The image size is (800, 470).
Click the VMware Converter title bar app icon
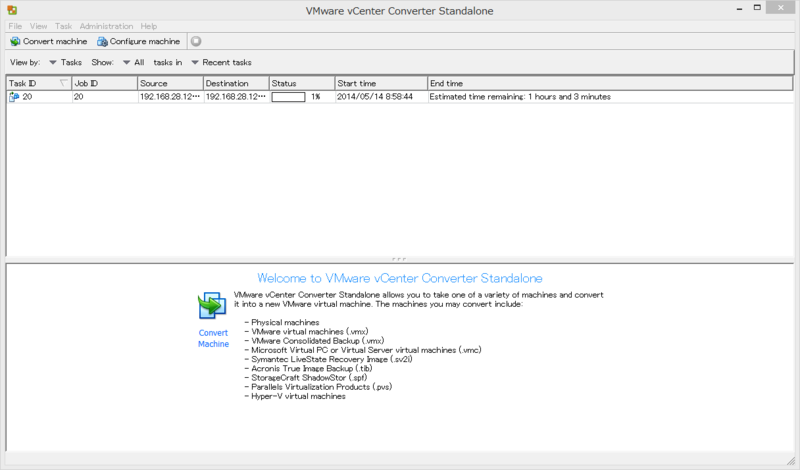12,10
